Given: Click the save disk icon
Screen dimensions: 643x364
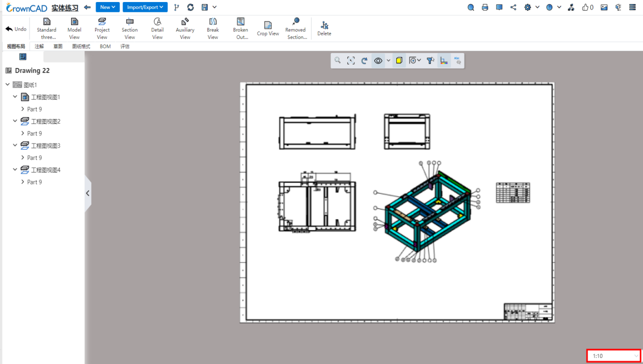Looking at the screenshot, I should [204, 7].
